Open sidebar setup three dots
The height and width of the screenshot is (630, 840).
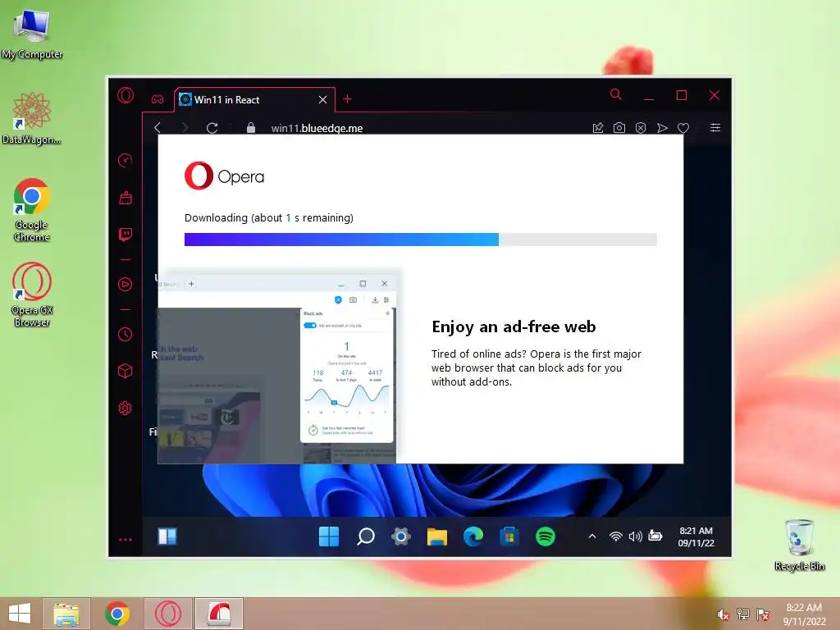126,540
